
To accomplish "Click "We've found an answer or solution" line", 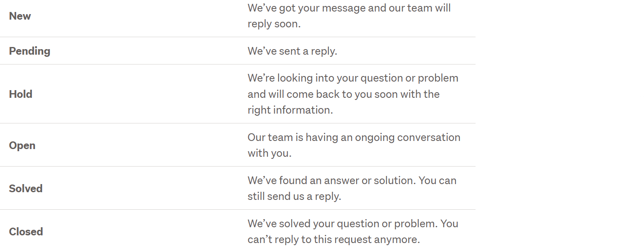I will (x=352, y=181).
